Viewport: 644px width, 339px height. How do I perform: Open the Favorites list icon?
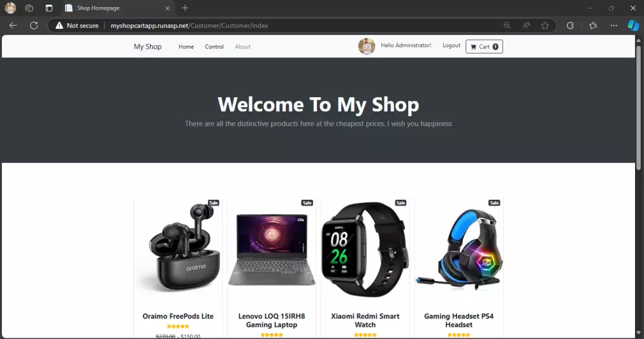[x=593, y=26]
